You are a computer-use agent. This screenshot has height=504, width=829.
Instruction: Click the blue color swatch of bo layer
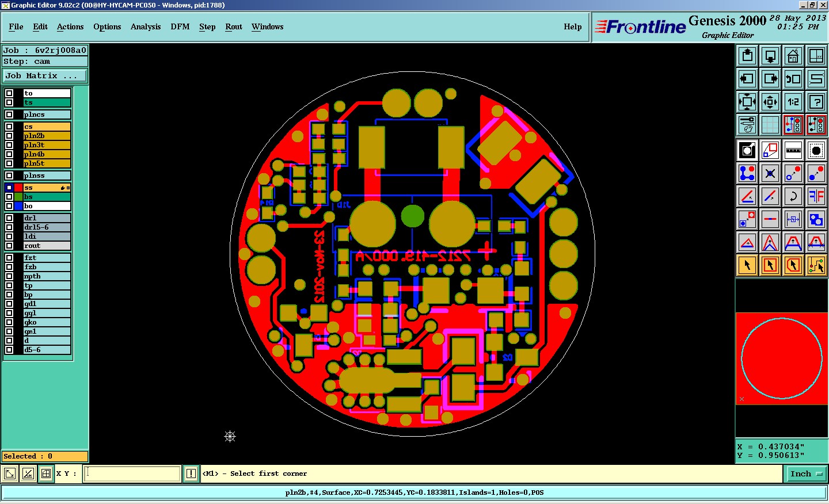(18, 206)
